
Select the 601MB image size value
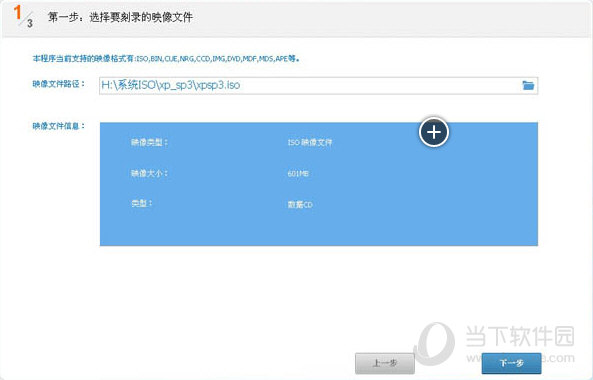coord(298,174)
